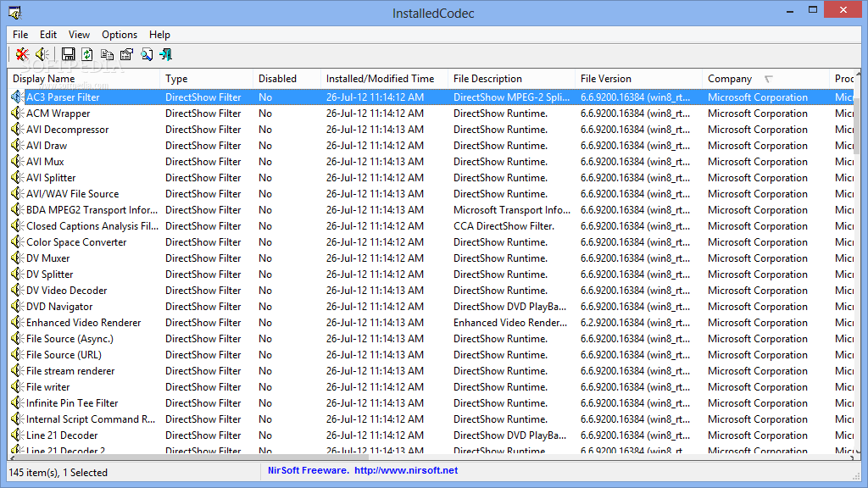Open the File menu
This screenshot has height=488, width=868.
(20, 34)
